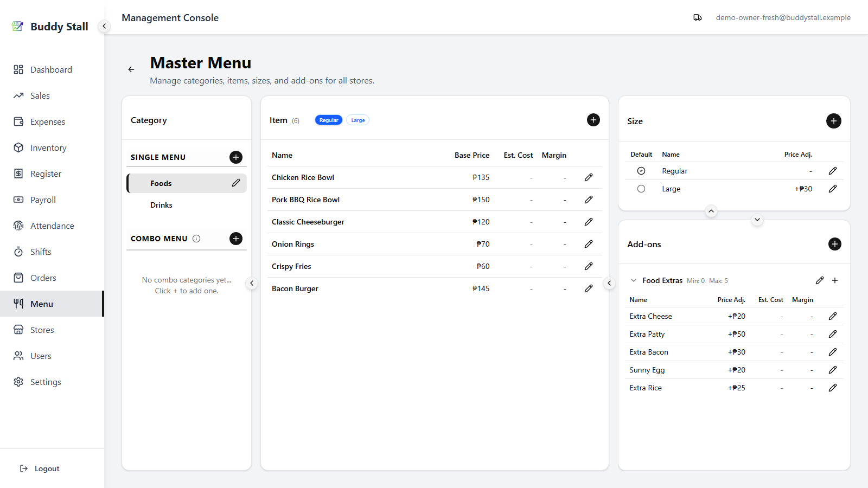
Task: Add a new single menu category
Action: tap(236, 157)
